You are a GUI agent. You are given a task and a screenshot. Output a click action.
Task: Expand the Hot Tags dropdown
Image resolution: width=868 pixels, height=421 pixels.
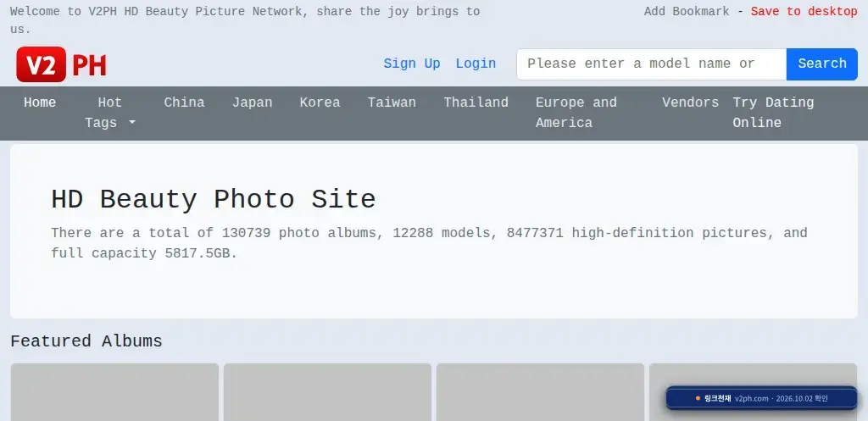click(109, 113)
